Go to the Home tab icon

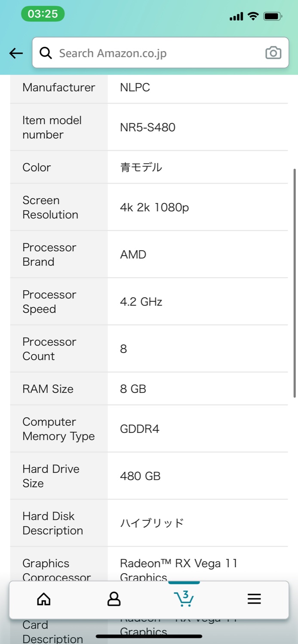44,599
